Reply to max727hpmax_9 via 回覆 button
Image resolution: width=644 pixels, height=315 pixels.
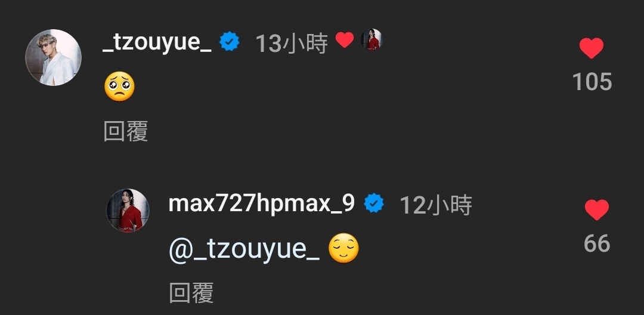click(x=191, y=293)
